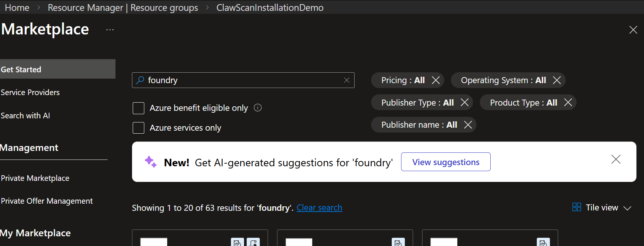
Task: Open Search with AI in sidebar
Action: [25, 116]
